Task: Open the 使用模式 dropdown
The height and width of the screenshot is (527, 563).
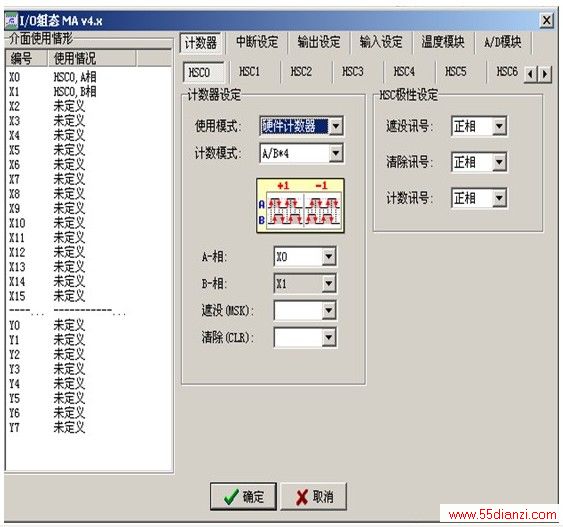Action: point(336,126)
